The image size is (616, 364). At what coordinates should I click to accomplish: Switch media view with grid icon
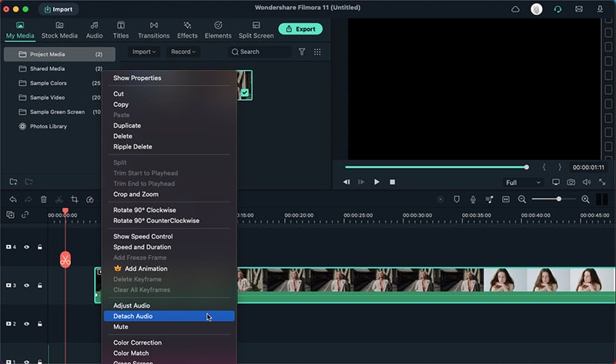point(317,52)
